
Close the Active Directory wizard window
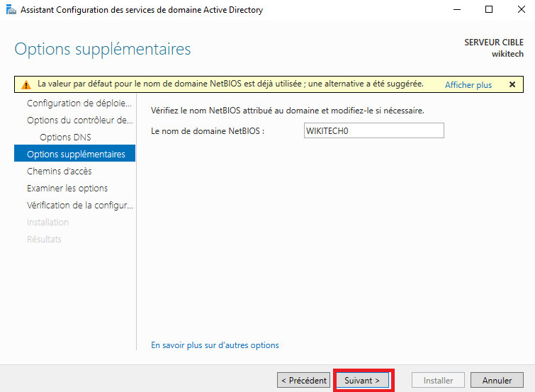click(x=519, y=10)
